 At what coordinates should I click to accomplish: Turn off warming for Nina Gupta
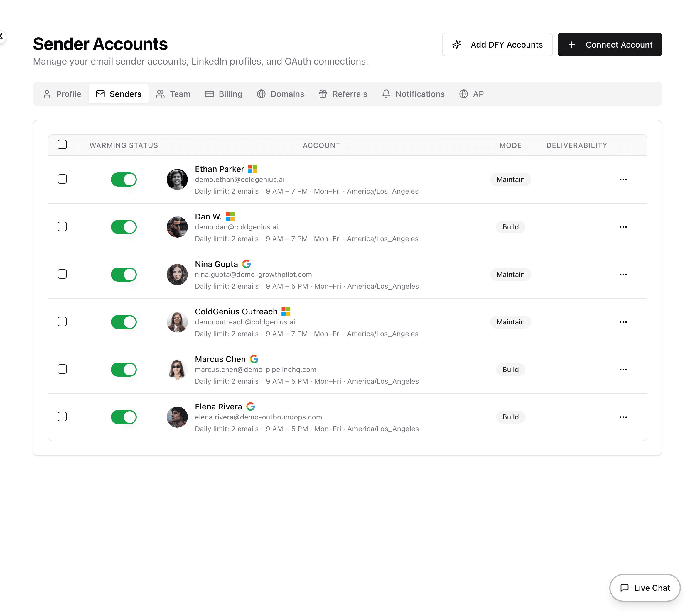tap(124, 275)
